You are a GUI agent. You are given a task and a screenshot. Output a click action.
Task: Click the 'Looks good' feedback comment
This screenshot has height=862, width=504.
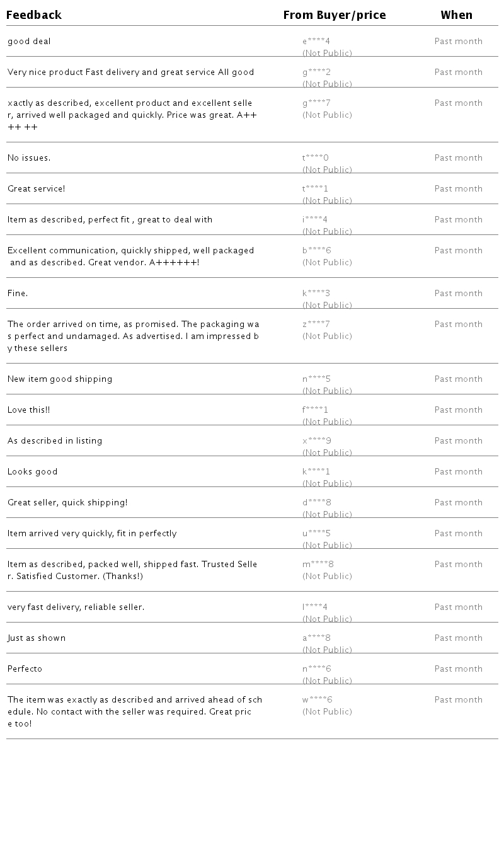point(33,472)
